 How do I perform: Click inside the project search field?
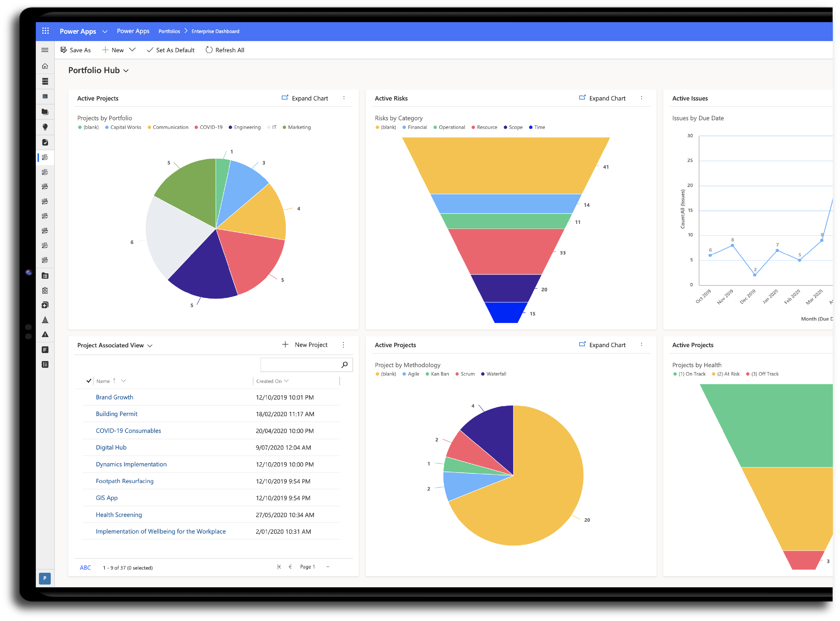click(301, 364)
